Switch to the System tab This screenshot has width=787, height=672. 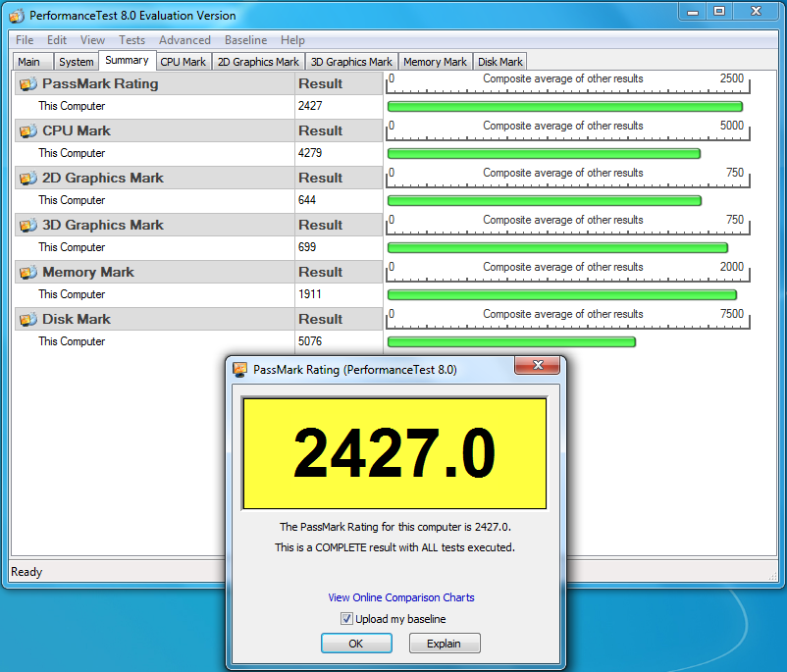point(76,62)
